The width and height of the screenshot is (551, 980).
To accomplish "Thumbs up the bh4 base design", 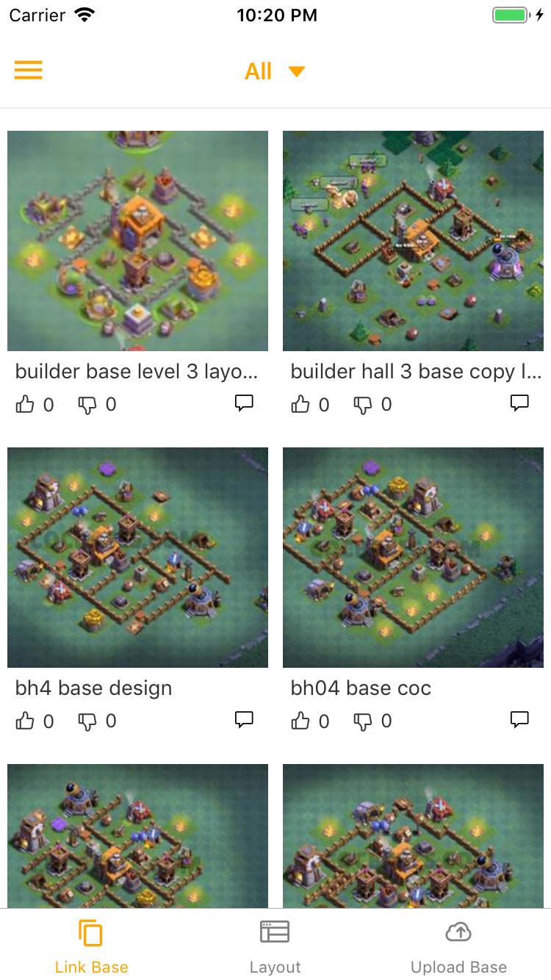I will point(25,721).
